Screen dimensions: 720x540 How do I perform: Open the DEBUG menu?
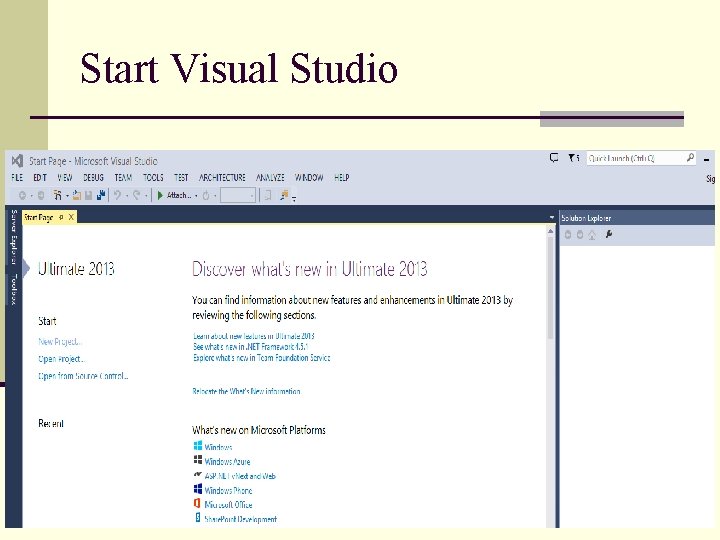click(93, 178)
